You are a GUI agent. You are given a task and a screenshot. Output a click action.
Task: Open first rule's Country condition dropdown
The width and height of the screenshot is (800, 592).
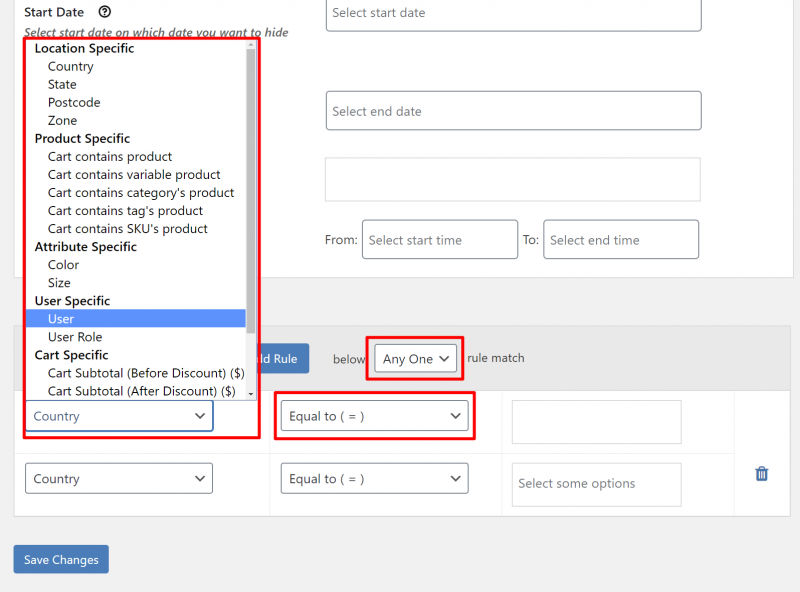(x=119, y=416)
